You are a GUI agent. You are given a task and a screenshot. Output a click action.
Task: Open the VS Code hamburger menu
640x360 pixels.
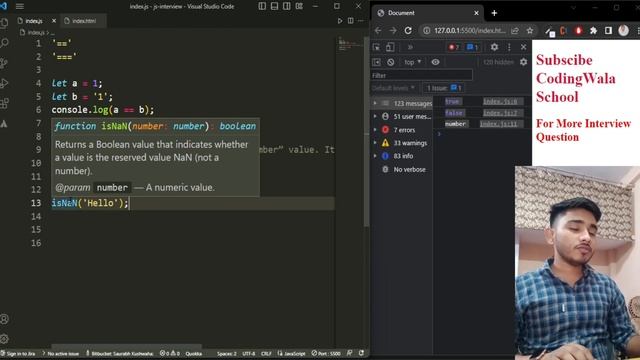20,6
